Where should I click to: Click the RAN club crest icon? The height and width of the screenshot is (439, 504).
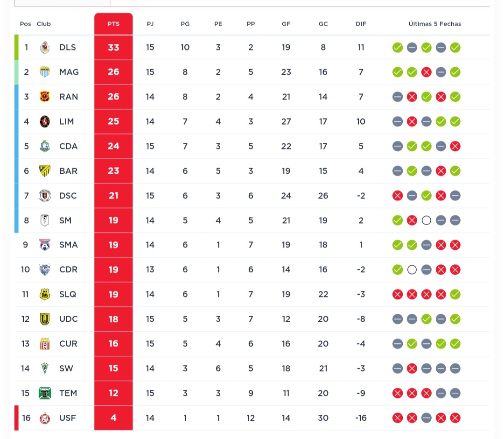pyautogui.click(x=45, y=97)
